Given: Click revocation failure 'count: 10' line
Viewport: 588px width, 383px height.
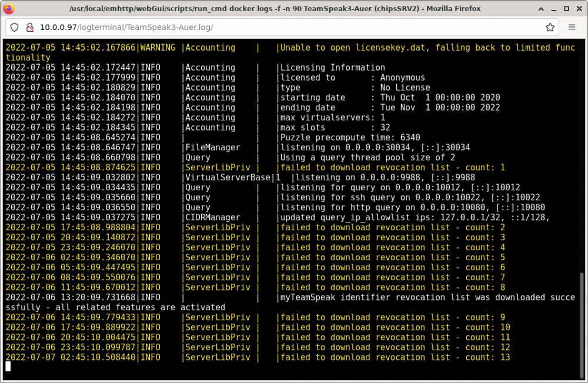Looking at the screenshot, I should [258, 327].
